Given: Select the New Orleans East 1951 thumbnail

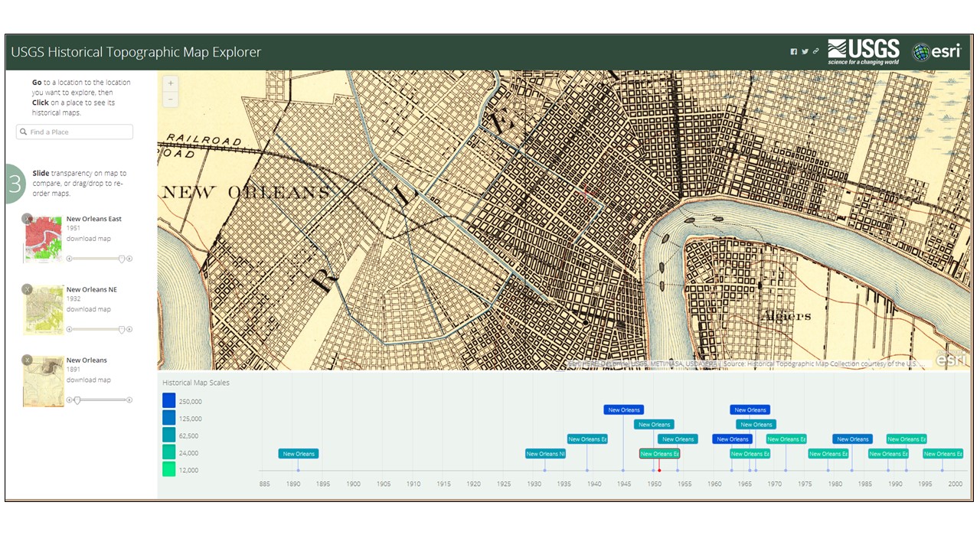Looking at the screenshot, I should 43,239.
